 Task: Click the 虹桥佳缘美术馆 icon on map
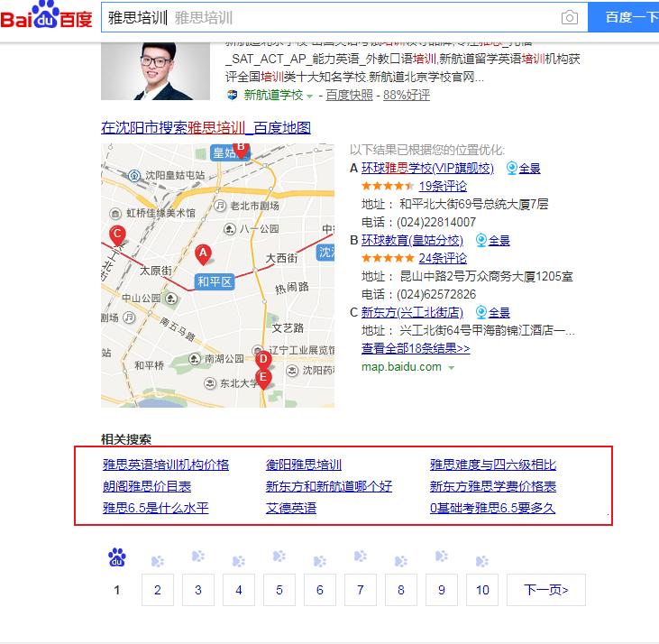click(115, 213)
